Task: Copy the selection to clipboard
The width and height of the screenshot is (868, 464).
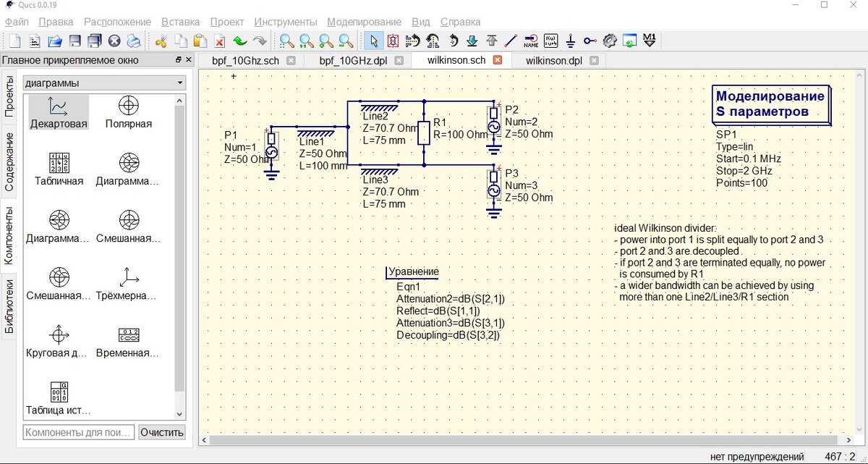Action: point(181,41)
